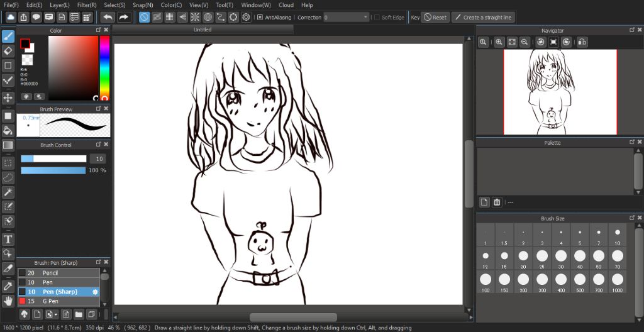Duplicate the brush with the copy icon
The image size is (644, 332).
(91, 314)
